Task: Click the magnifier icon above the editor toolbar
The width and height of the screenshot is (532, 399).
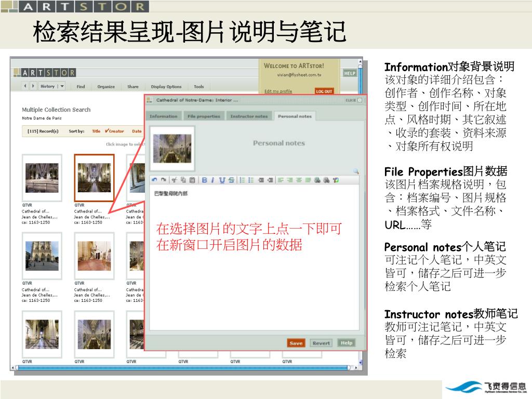Action: click(x=355, y=171)
